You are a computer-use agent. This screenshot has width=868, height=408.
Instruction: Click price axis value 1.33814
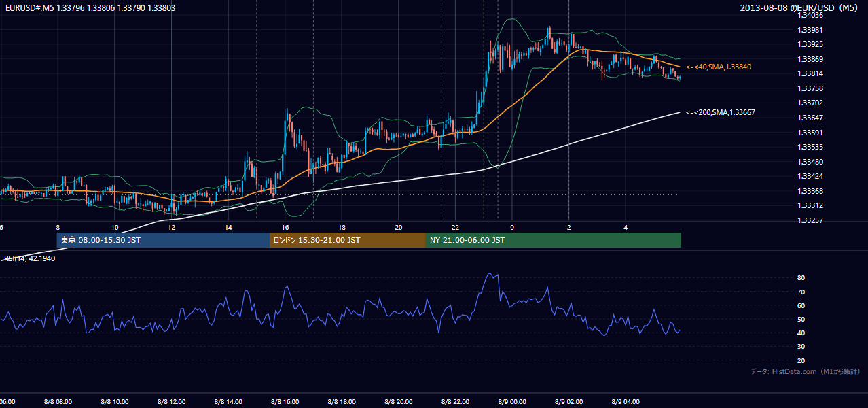coord(810,73)
